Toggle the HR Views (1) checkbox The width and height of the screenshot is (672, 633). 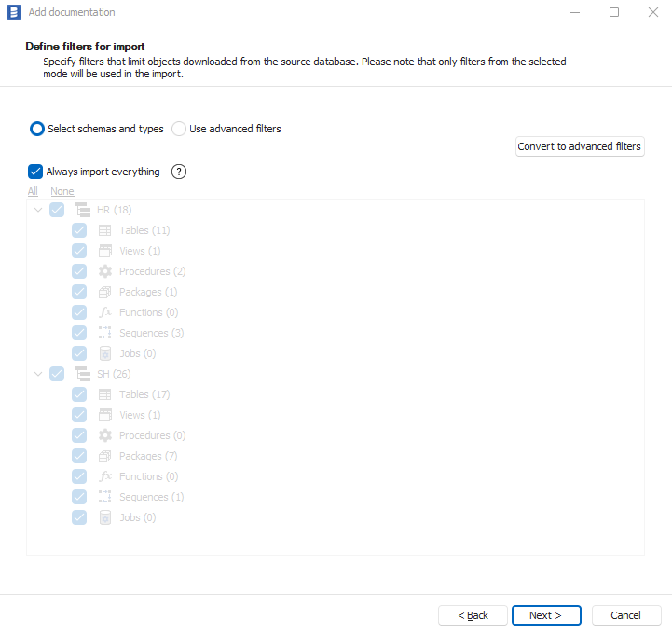(x=79, y=251)
